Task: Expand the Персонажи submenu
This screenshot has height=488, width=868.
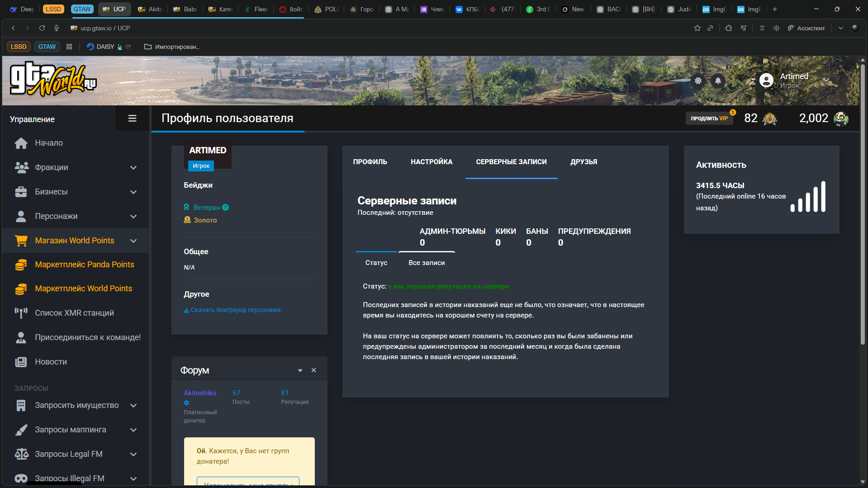Action: [x=133, y=216]
